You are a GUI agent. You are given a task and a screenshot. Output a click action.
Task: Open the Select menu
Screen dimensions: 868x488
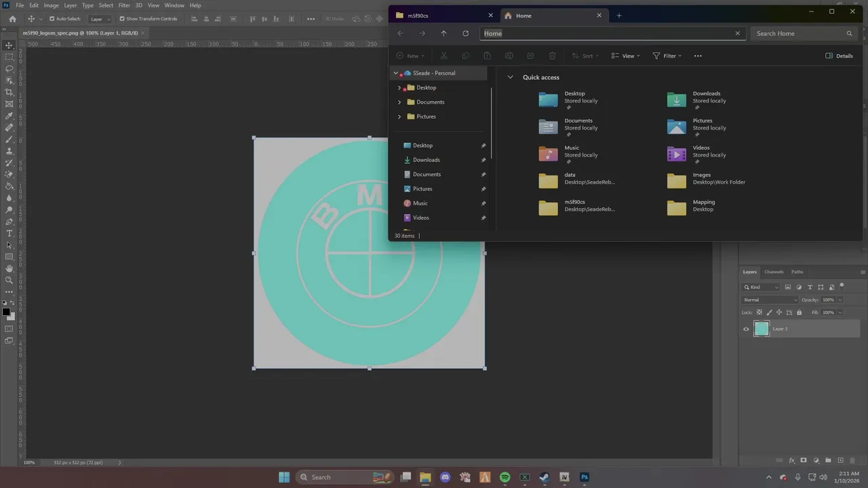[106, 5]
